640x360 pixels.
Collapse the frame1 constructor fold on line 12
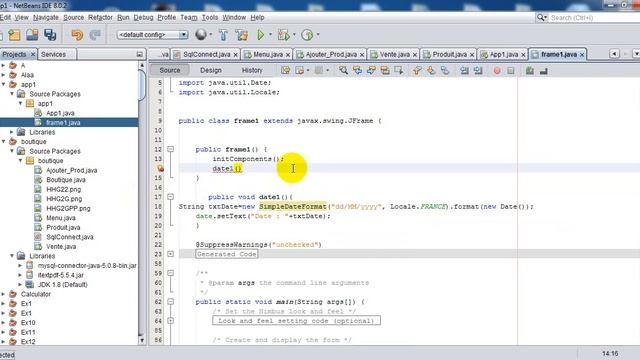point(171,149)
